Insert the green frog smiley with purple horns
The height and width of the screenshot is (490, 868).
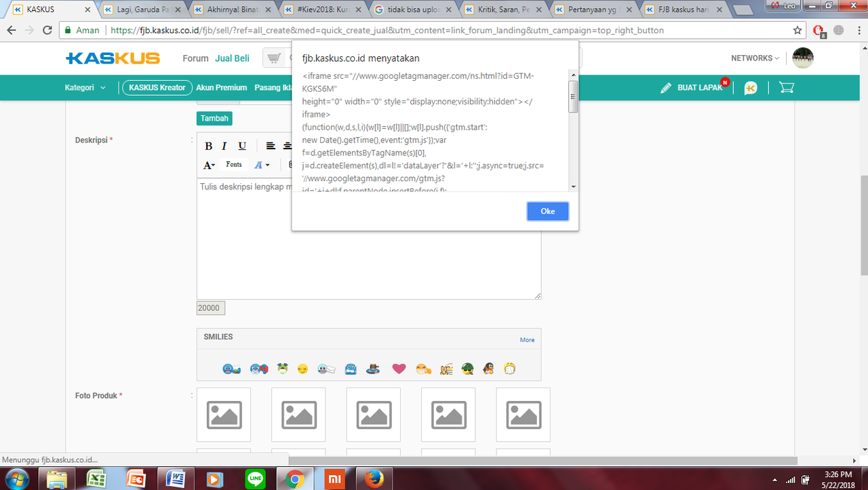(283, 369)
